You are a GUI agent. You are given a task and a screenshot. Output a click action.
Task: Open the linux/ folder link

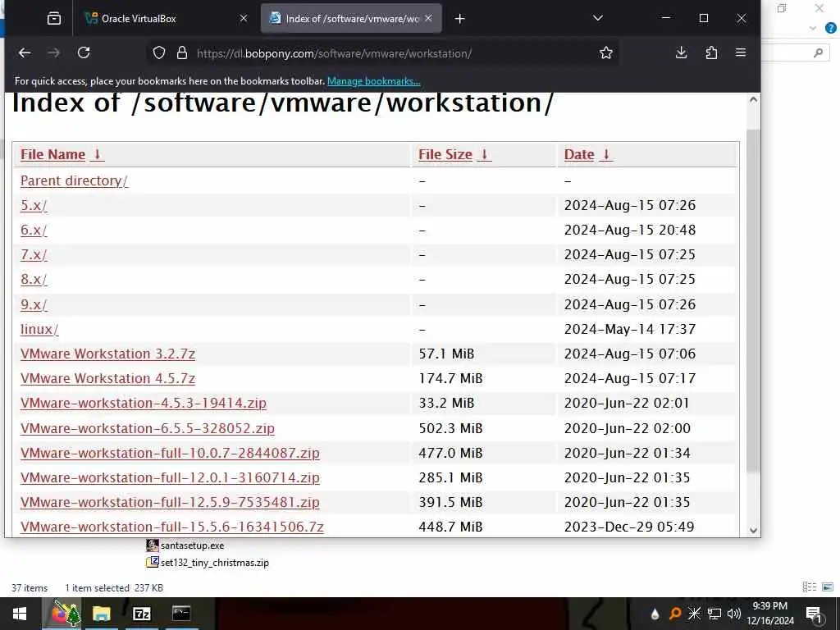[x=39, y=329]
